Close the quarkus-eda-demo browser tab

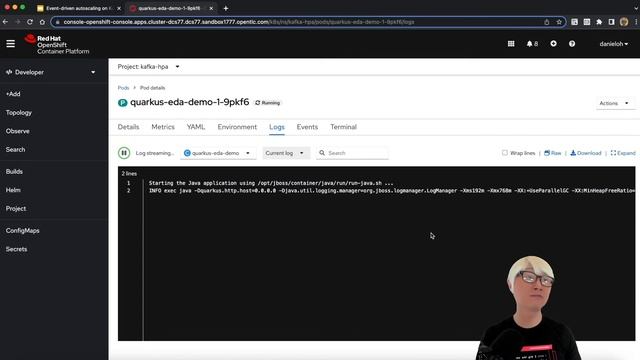(x=211, y=8)
